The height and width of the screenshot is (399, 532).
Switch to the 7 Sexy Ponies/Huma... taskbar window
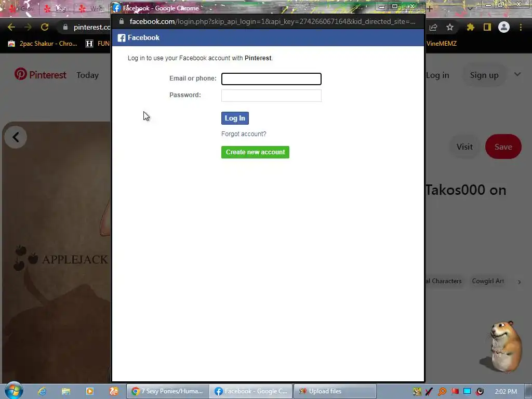tap(168, 391)
